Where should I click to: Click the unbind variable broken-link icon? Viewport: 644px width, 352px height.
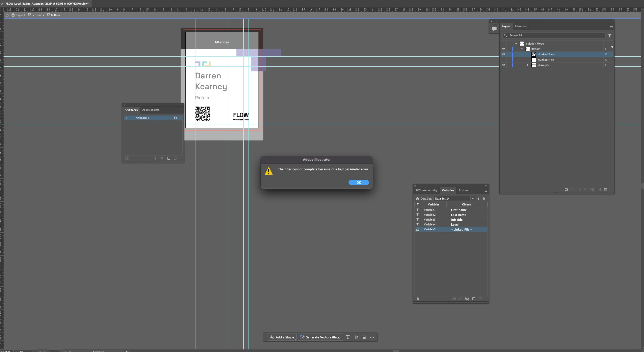[467, 299]
